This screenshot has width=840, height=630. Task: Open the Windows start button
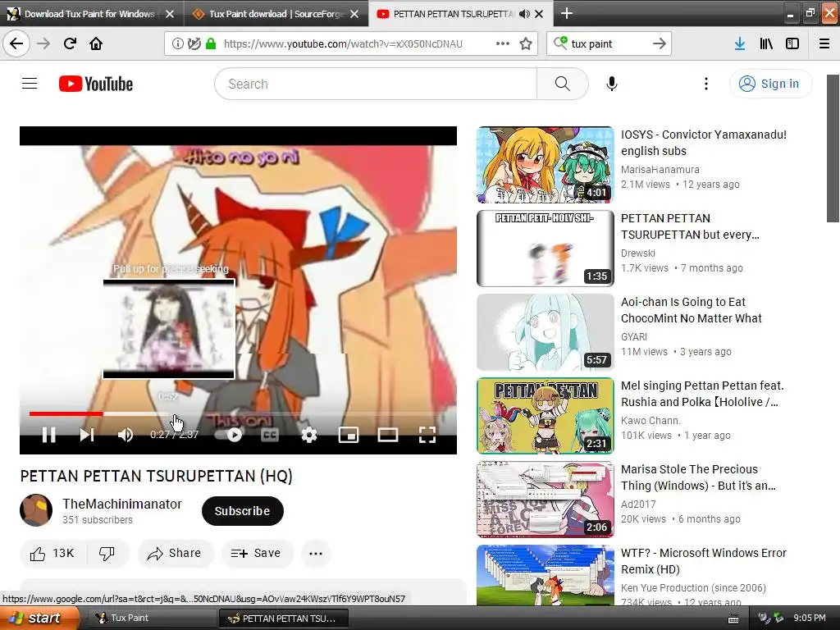pyautogui.click(x=39, y=618)
